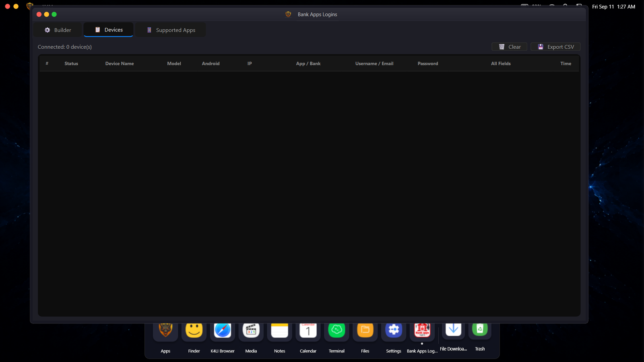Click the Username / Email column header

374,64
